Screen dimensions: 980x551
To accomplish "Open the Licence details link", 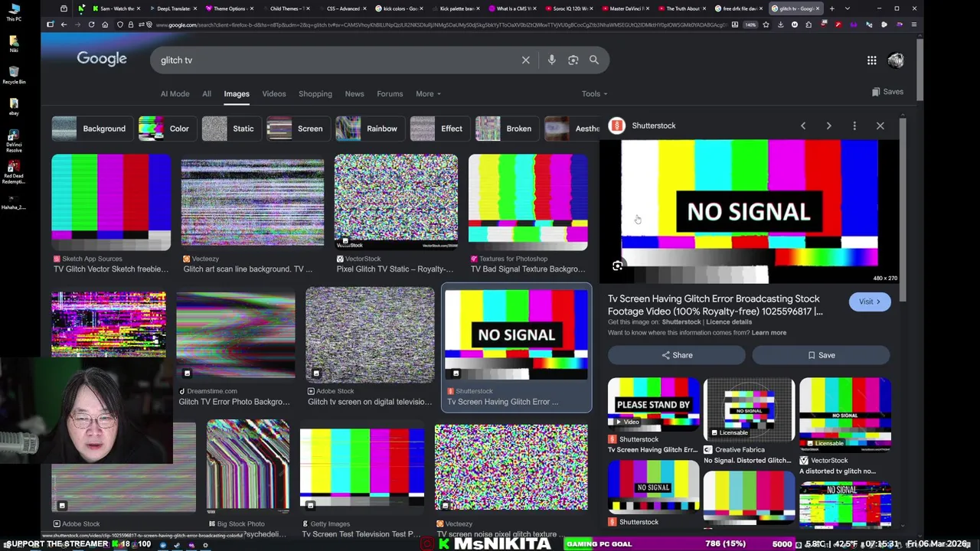I will coord(728,322).
